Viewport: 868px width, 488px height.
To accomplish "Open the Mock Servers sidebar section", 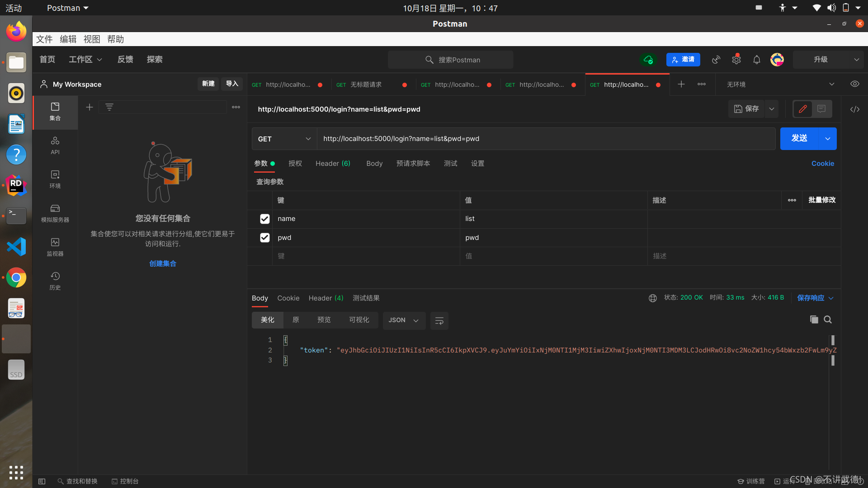I will (55, 213).
